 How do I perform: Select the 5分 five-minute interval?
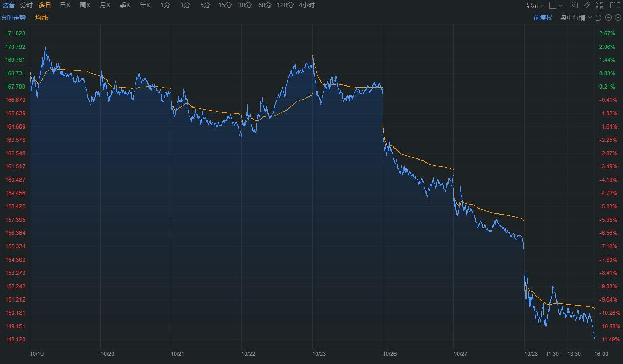205,5
